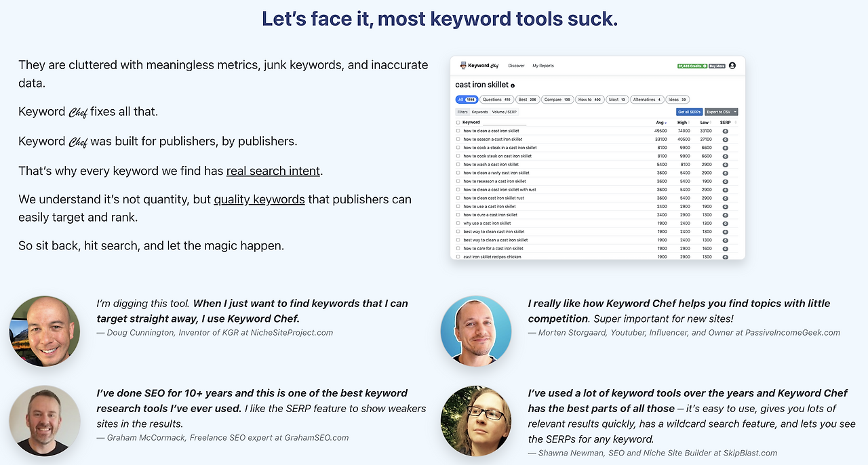Select the Questions 410 filter pill

(x=496, y=100)
